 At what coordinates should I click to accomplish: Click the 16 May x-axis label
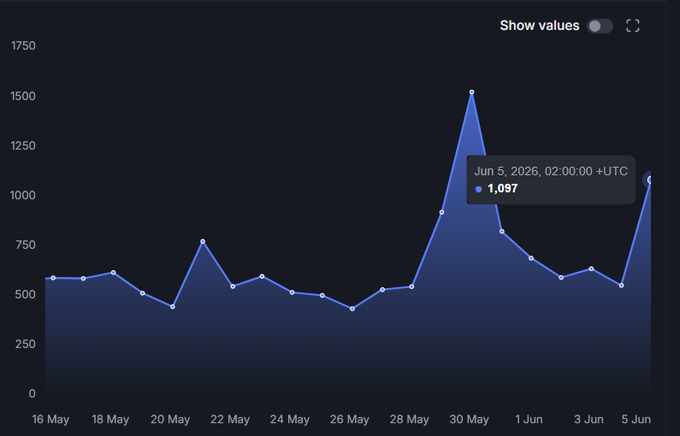point(51,420)
